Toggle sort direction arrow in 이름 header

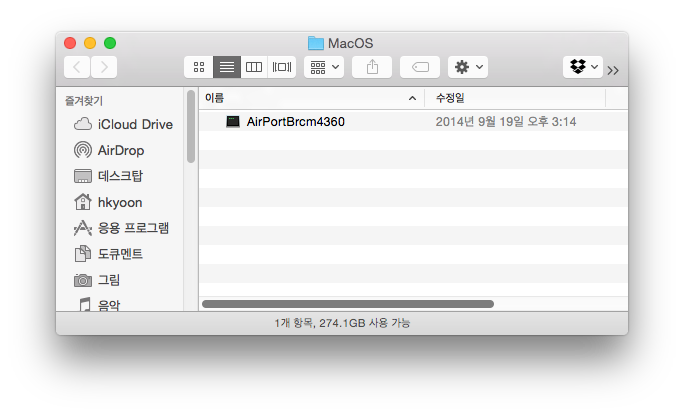412,99
